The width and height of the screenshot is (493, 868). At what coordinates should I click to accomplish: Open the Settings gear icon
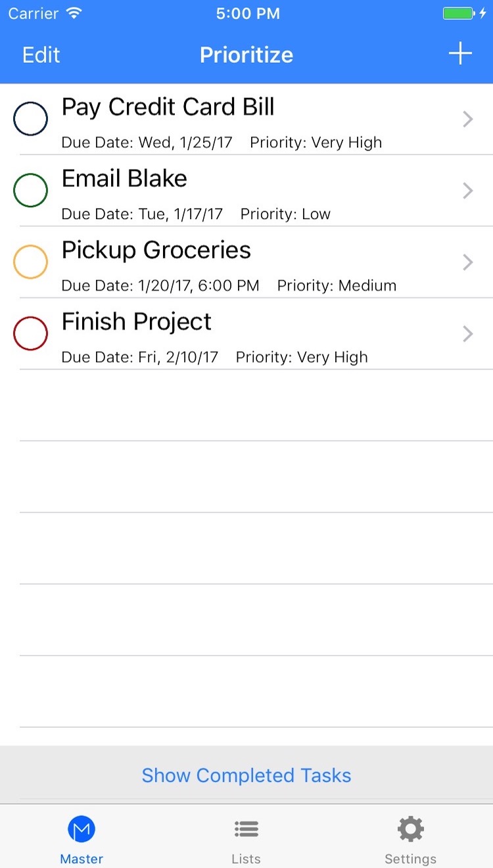[x=411, y=830]
